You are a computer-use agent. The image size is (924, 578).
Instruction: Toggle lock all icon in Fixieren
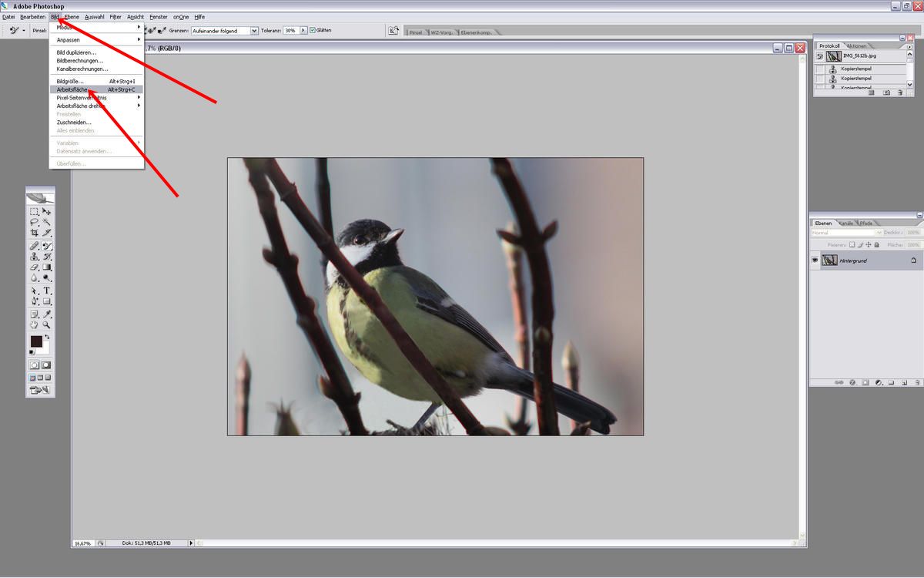tap(878, 244)
